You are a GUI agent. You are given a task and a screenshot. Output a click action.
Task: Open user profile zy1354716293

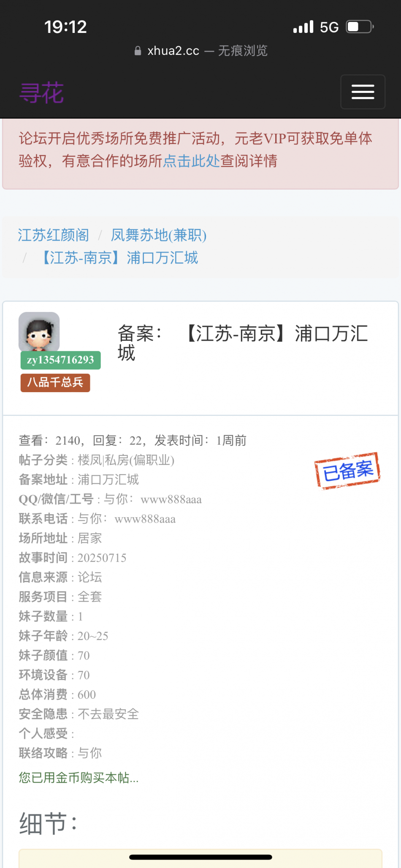click(x=60, y=360)
